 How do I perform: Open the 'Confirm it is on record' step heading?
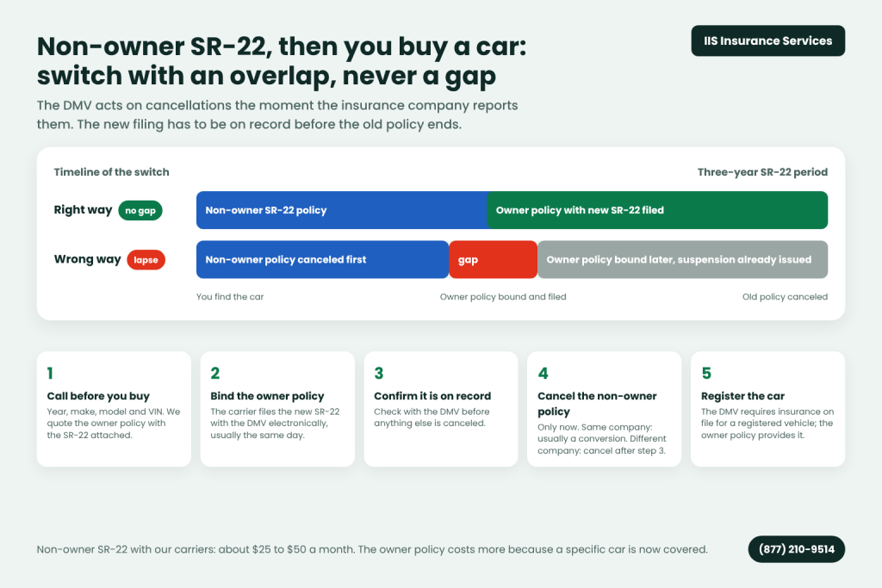point(432,396)
